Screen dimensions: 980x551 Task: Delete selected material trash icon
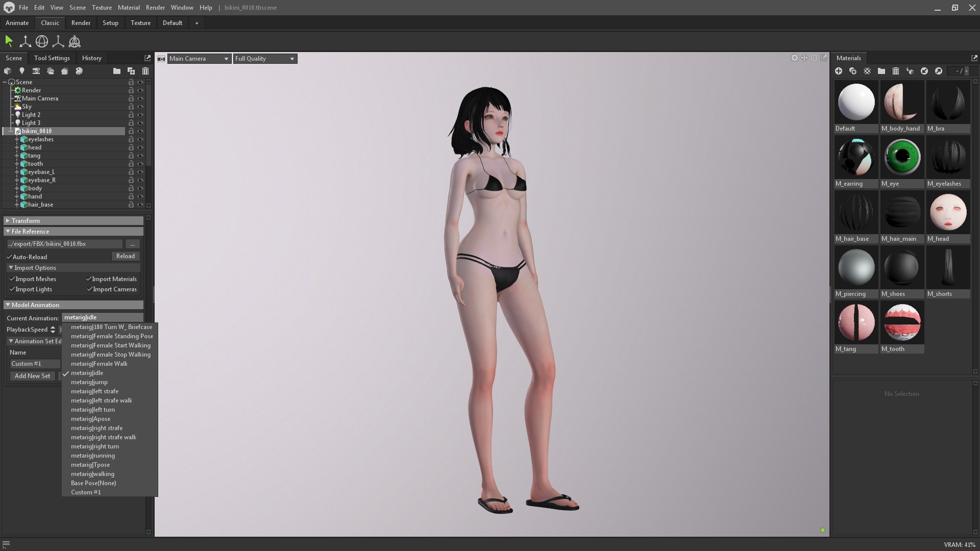tap(896, 71)
